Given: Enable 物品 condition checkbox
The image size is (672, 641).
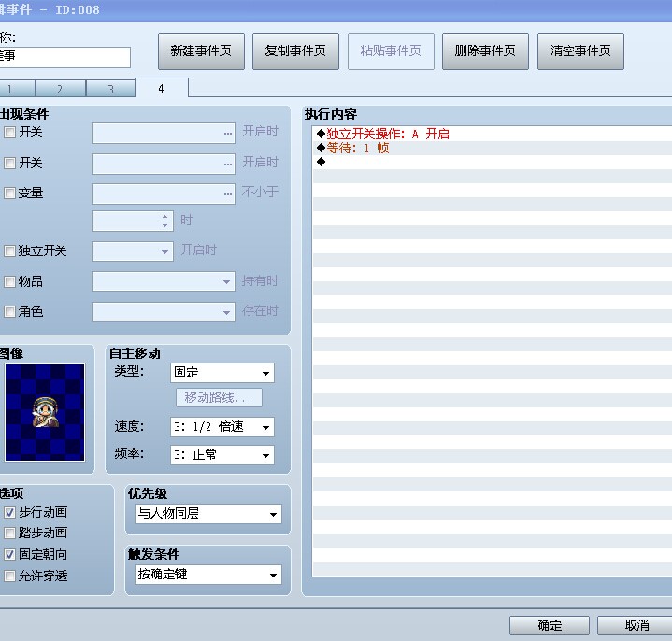Looking at the screenshot, I should click(9, 281).
